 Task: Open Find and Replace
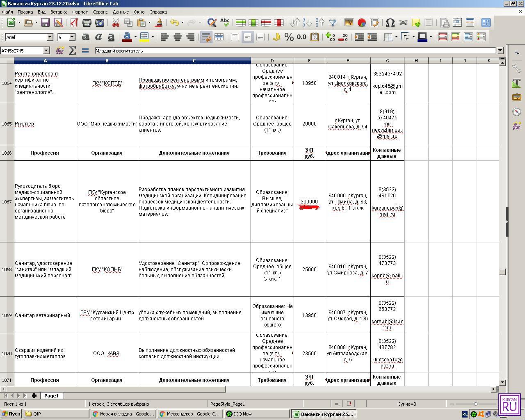[212, 23]
